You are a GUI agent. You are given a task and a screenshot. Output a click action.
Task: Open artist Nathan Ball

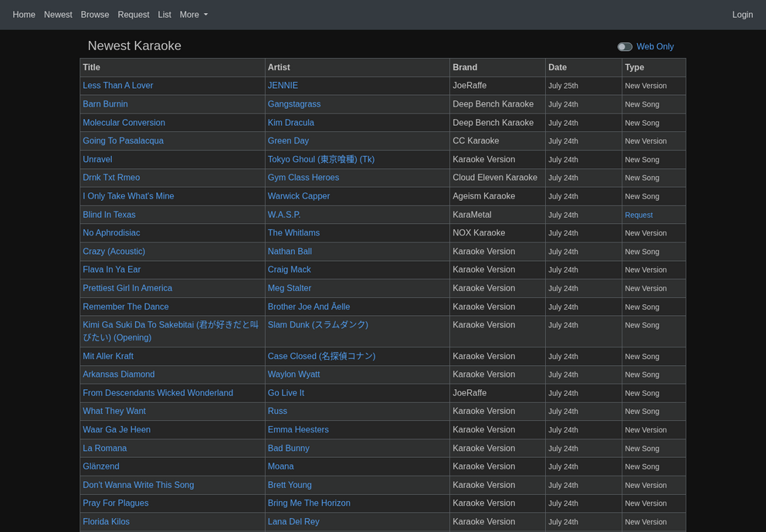click(x=290, y=251)
